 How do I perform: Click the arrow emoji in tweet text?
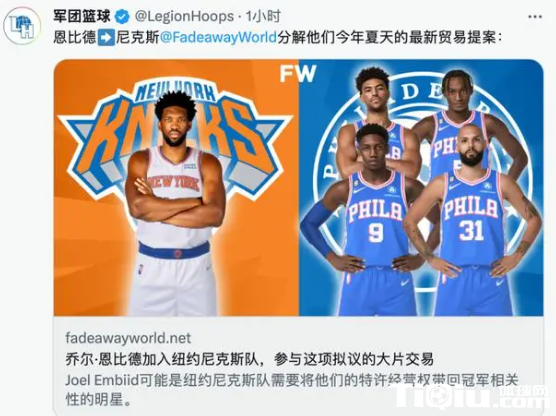106,38
